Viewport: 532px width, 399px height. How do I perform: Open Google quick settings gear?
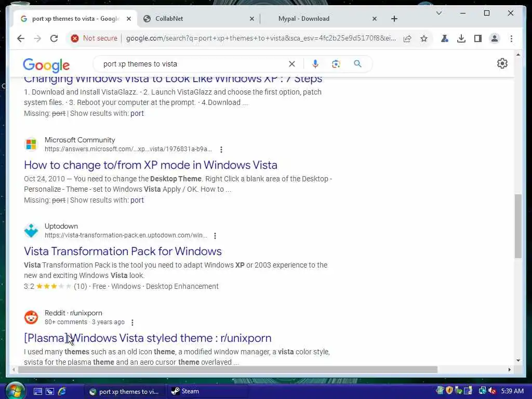[502, 63]
